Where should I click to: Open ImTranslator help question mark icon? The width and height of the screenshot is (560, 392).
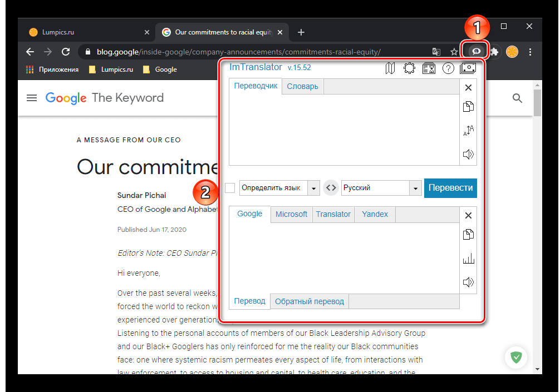pyautogui.click(x=448, y=68)
